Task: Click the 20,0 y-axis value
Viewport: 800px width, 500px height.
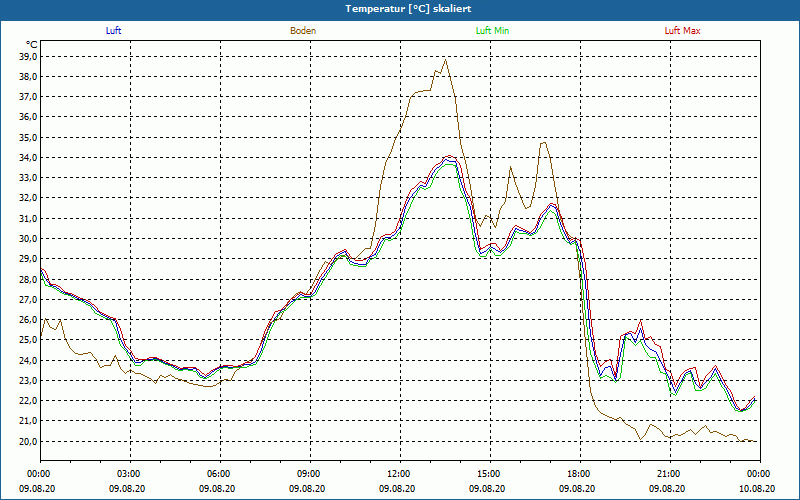Action: (26, 441)
